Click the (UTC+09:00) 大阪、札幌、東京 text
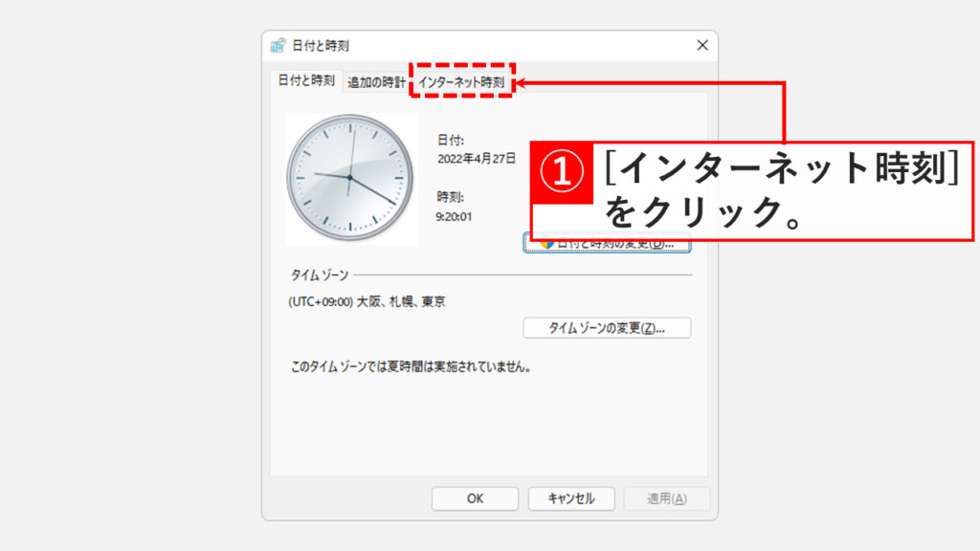This screenshot has height=551, width=980. coord(367,301)
